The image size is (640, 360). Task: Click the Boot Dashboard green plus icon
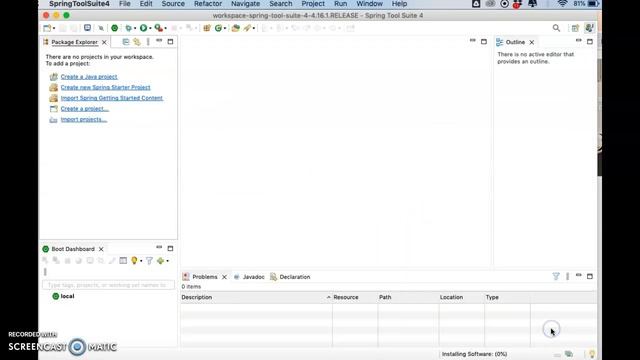[160, 260]
